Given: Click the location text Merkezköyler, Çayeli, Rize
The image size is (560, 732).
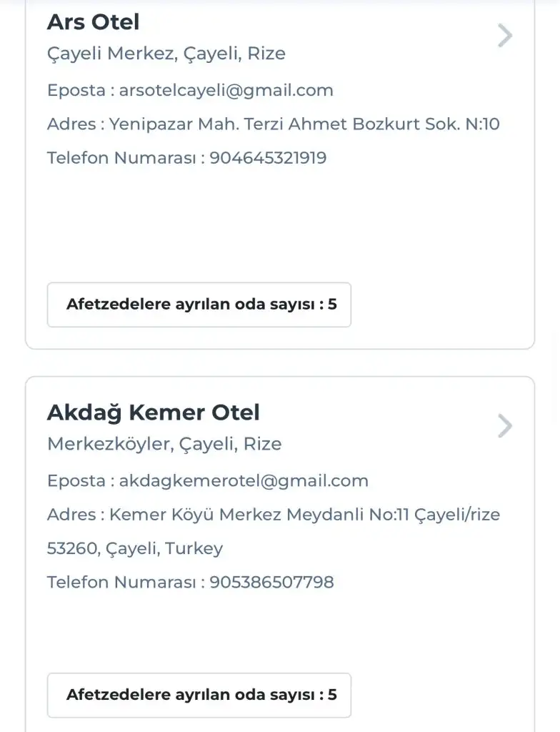Looking at the screenshot, I should (164, 444).
